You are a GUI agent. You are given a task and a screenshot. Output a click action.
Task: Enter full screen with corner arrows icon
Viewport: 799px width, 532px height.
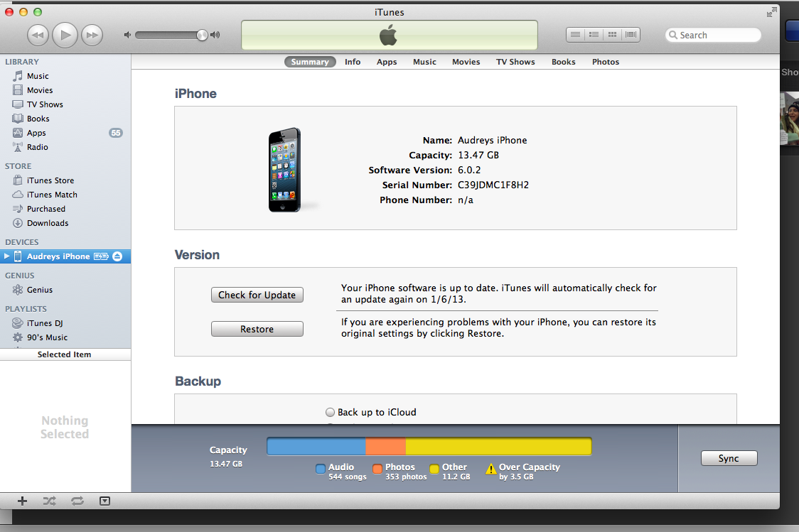tap(771, 12)
